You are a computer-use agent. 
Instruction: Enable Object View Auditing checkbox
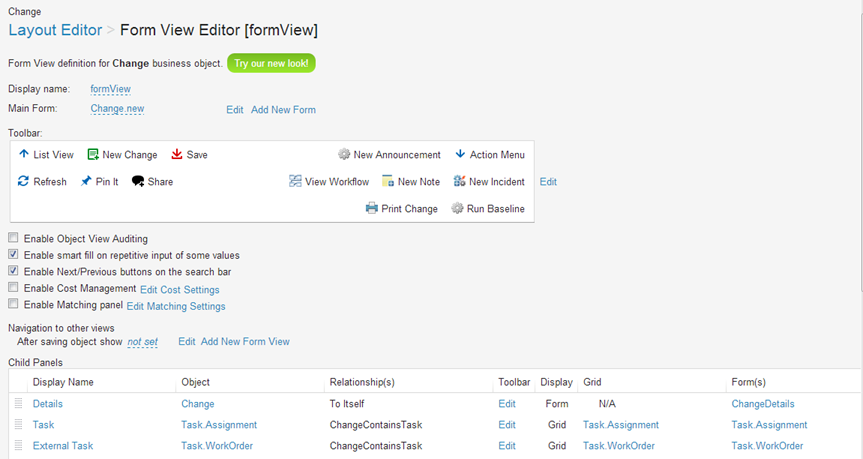pyautogui.click(x=13, y=239)
